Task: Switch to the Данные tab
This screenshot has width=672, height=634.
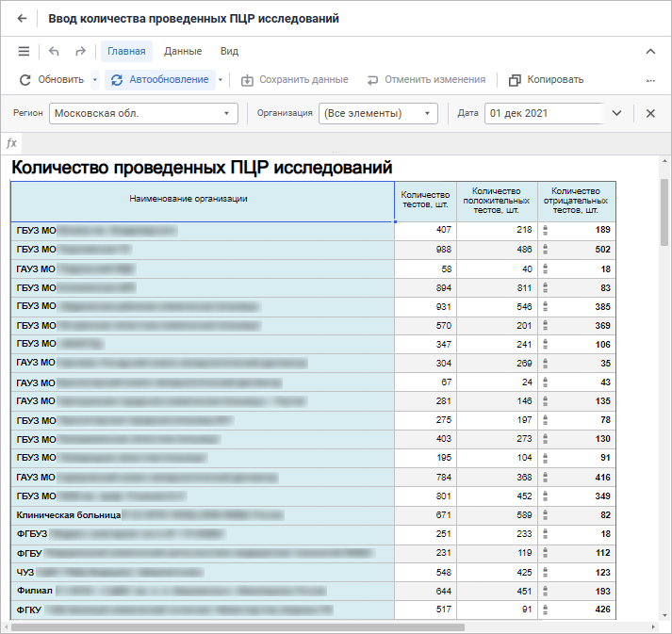Action: [x=182, y=52]
